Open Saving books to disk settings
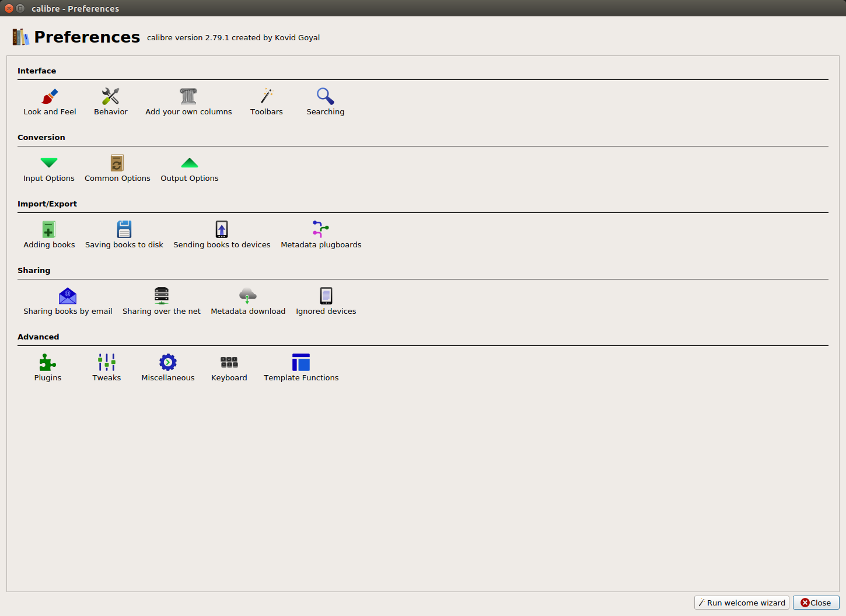Screen dimensions: 846x616 (x=124, y=235)
